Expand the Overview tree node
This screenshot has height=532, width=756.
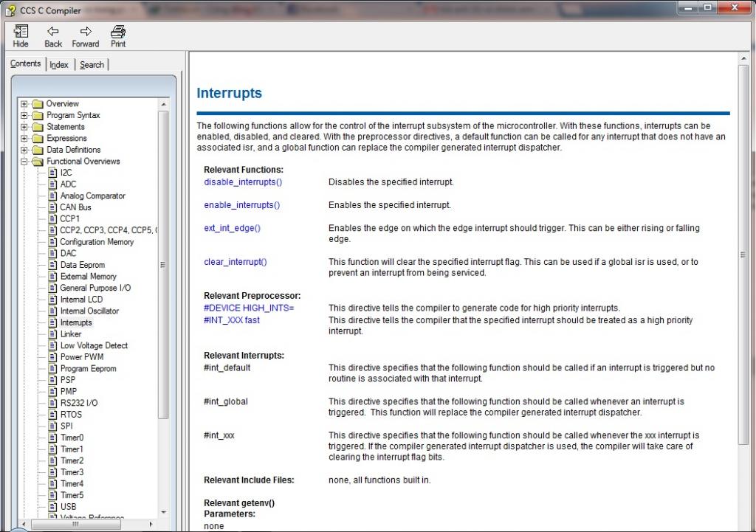(x=24, y=104)
